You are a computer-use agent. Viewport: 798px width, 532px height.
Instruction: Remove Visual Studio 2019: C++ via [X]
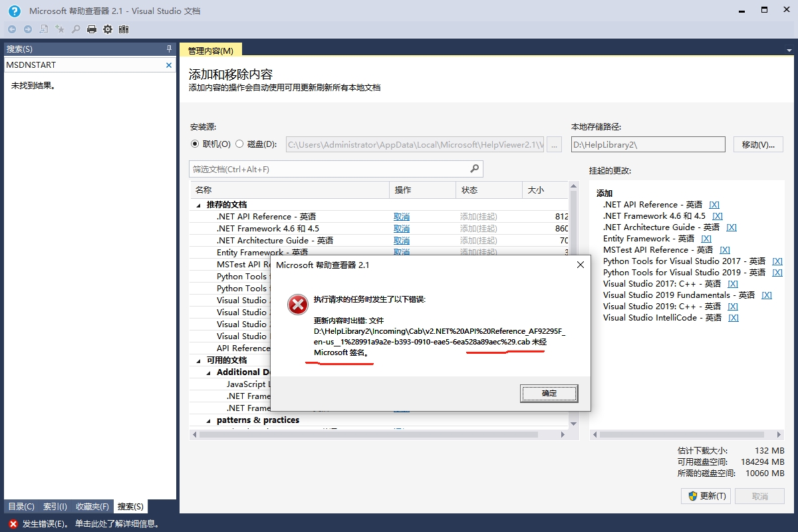tap(733, 307)
